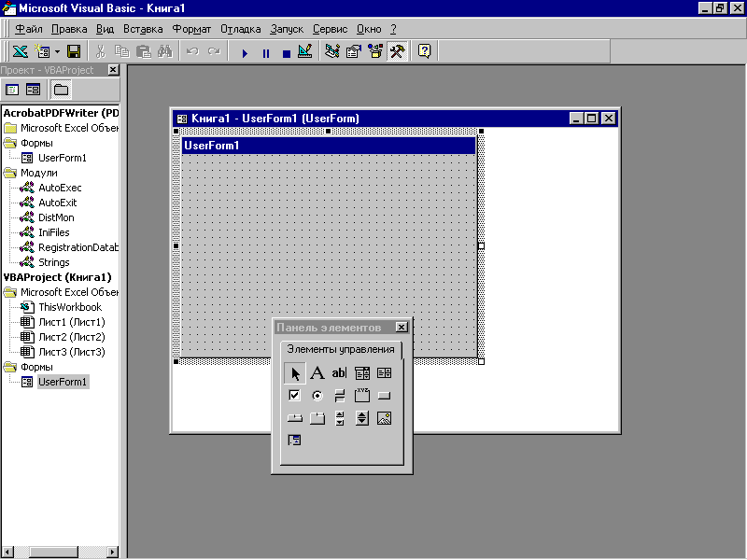Collapse the Модули folder in project tree
This screenshot has width=747, height=560.
(x=10, y=173)
